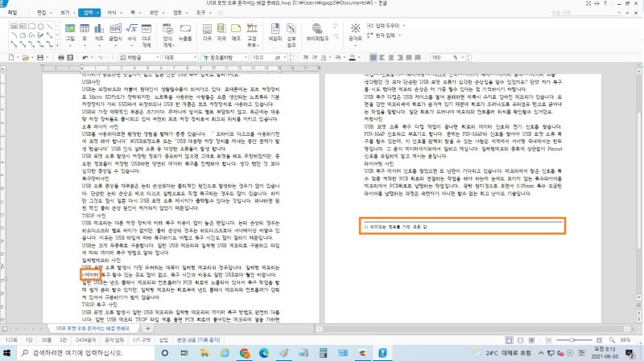Open the Windows Start menu
Viewport: 644px width, 361px height.
click(x=6, y=353)
